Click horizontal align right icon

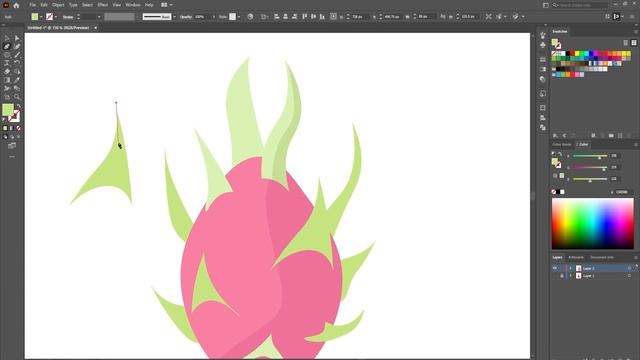[x=295, y=17]
